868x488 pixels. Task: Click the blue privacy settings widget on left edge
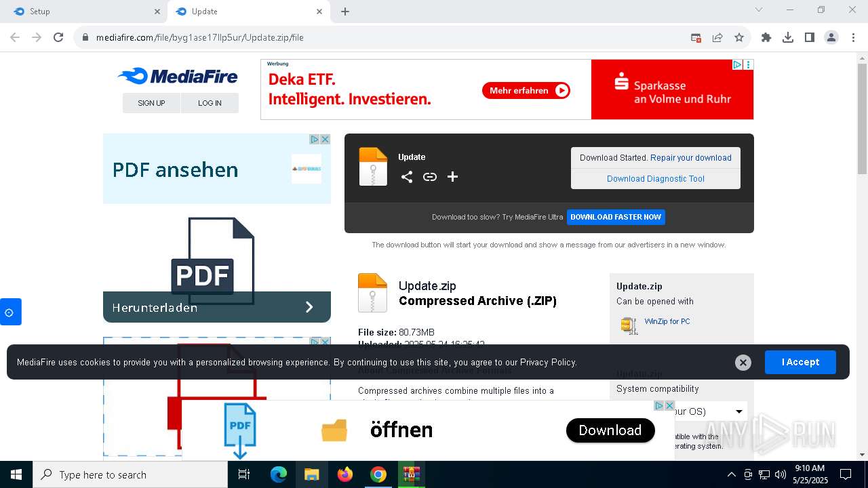[10, 312]
